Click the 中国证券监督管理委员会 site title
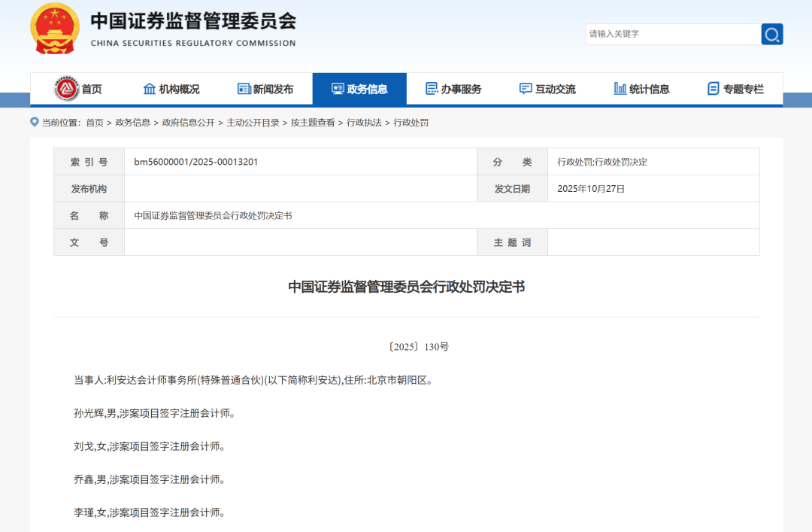The width and height of the screenshot is (812, 532). (x=194, y=21)
